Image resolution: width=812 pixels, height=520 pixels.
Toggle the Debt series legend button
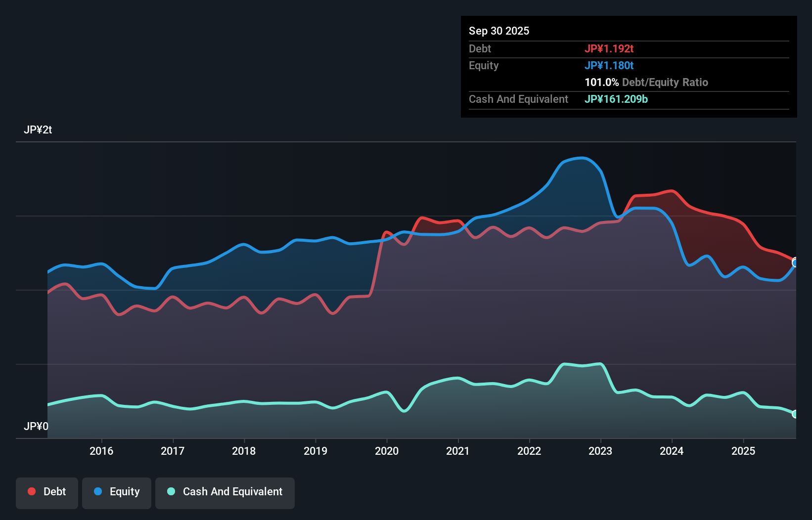[x=46, y=493]
